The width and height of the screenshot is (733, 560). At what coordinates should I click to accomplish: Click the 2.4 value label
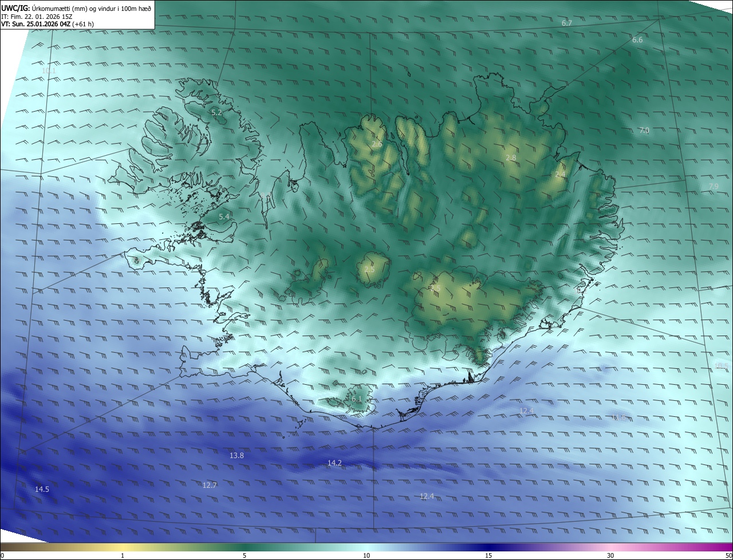tap(560, 175)
